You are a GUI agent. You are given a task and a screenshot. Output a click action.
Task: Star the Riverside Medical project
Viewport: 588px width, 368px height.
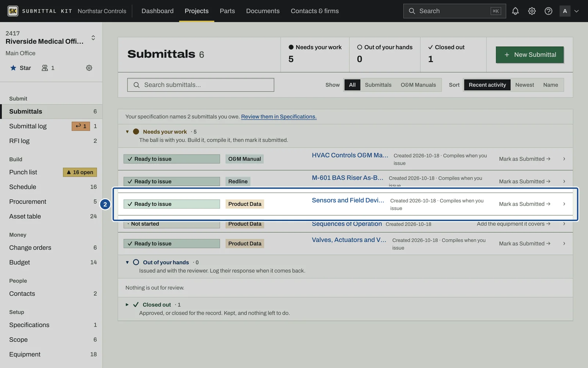click(21, 68)
